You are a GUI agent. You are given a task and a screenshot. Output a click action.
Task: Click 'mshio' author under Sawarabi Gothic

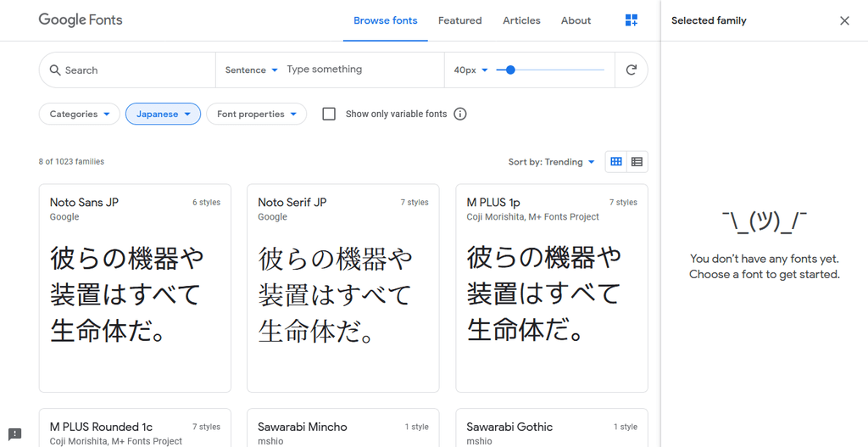480,441
